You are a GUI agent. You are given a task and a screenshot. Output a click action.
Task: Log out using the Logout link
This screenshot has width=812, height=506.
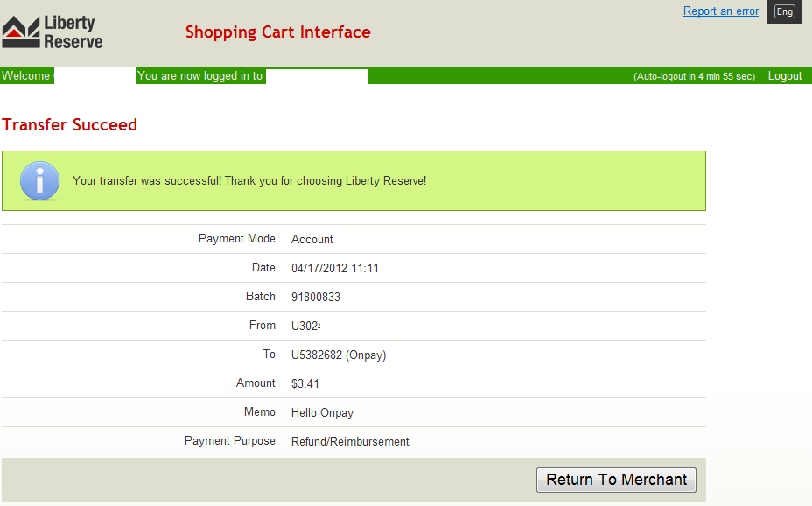coord(785,75)
